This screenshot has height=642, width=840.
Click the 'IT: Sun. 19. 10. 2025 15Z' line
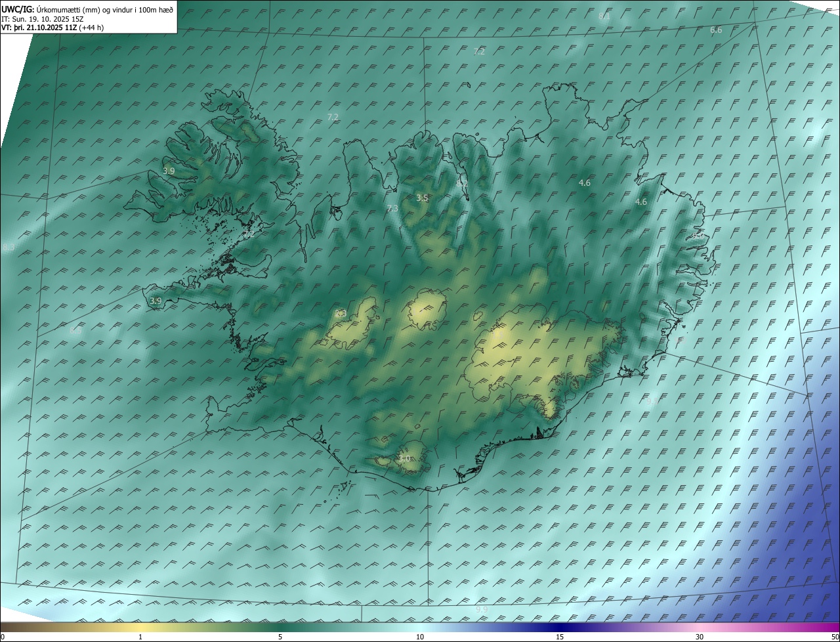[x=42, y=19]
